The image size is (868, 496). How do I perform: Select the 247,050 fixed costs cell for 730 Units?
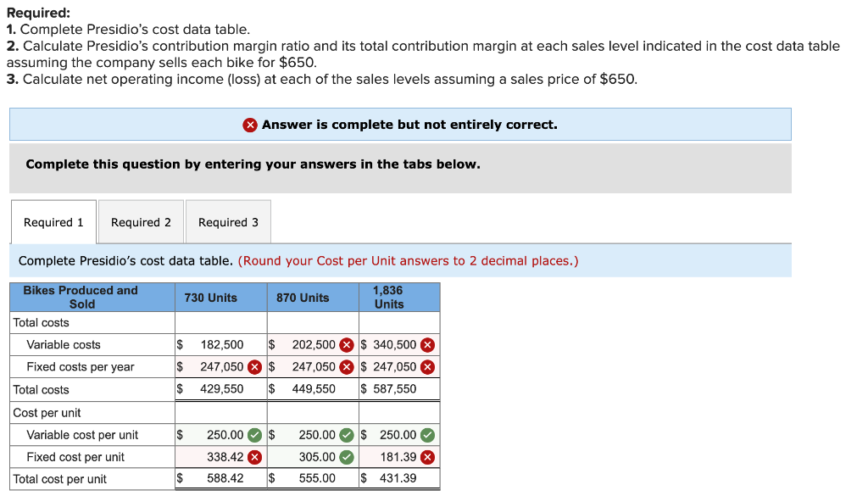[220, 366]
